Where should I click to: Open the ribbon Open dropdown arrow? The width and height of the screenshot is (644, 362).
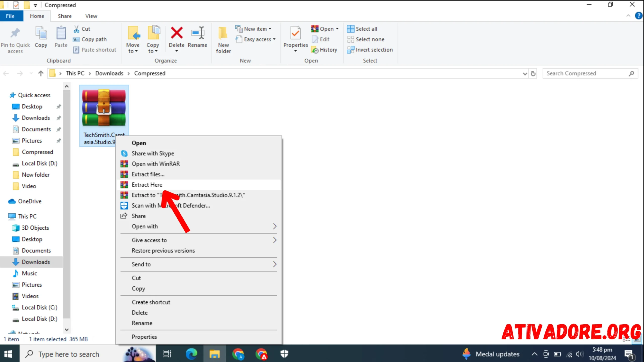pyautogui.click(x=337, y=29)
